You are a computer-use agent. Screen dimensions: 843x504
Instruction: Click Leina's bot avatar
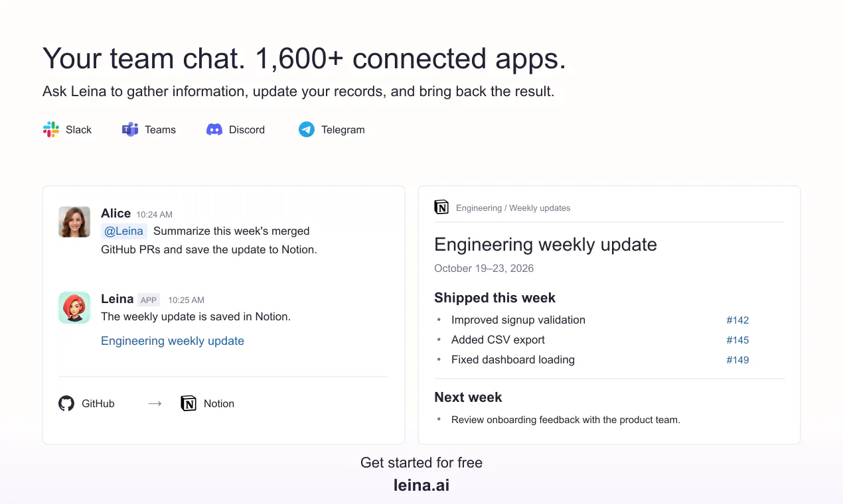click(74, 308)
